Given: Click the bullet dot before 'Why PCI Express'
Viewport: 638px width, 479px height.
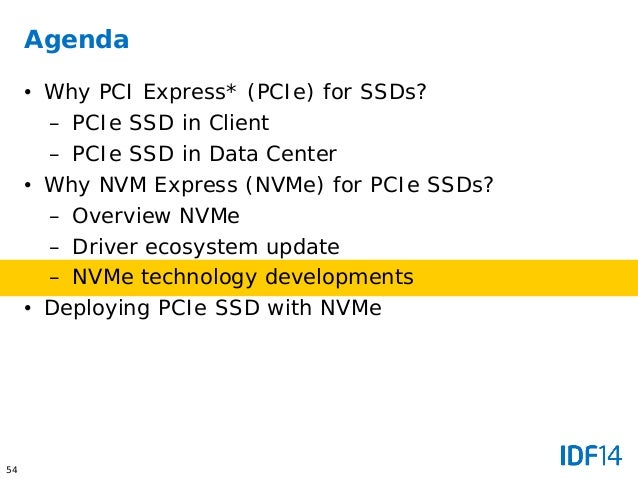Looking at the screenshot, I should [x=28, y=92].
